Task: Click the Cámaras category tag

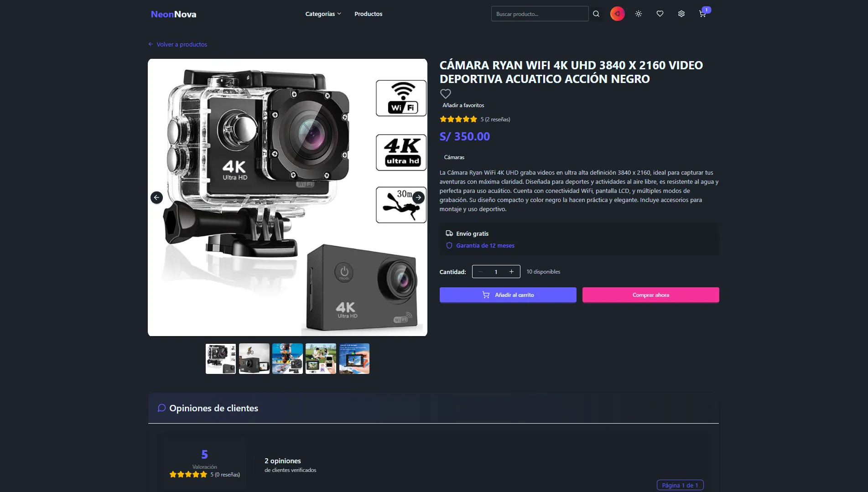Action: click(454, 157)
